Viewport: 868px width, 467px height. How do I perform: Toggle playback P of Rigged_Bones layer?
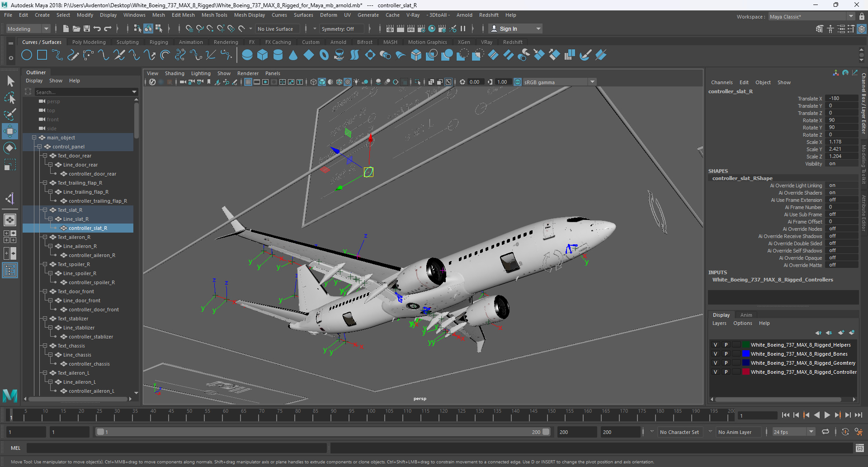click(x=726, y=354)
